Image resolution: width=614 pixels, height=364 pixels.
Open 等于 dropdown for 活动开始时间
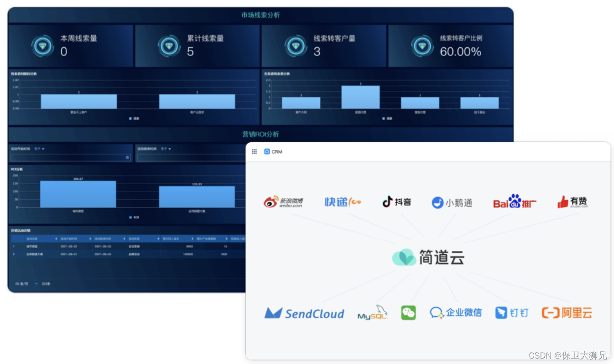tap(39, 149)
